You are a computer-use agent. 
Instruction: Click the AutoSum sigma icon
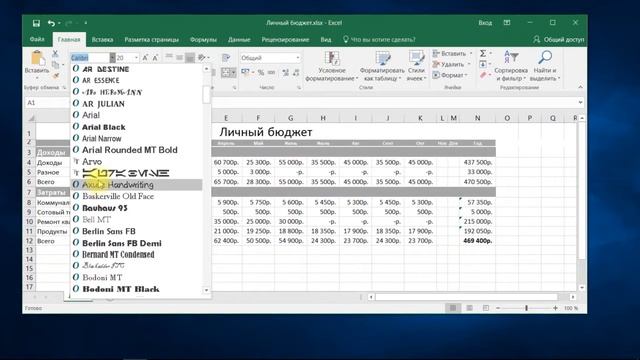[483, 53]
